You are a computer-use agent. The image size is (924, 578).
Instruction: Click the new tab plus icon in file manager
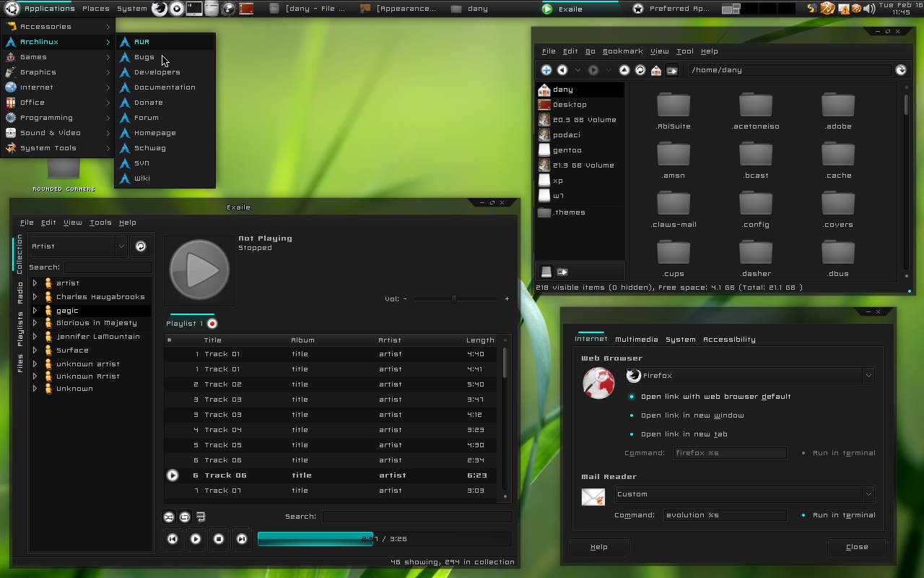(546, 70)
